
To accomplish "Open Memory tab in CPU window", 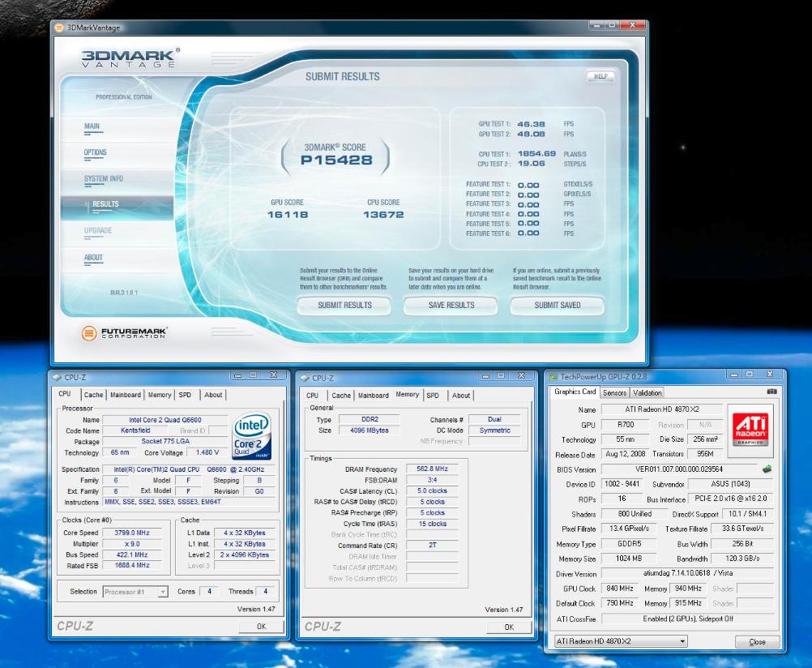I will point(160,395).
